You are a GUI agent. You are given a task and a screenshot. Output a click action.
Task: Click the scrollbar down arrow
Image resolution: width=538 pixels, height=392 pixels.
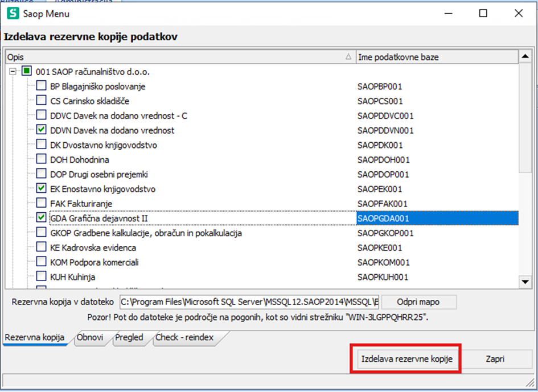click(x=525, y=282)
